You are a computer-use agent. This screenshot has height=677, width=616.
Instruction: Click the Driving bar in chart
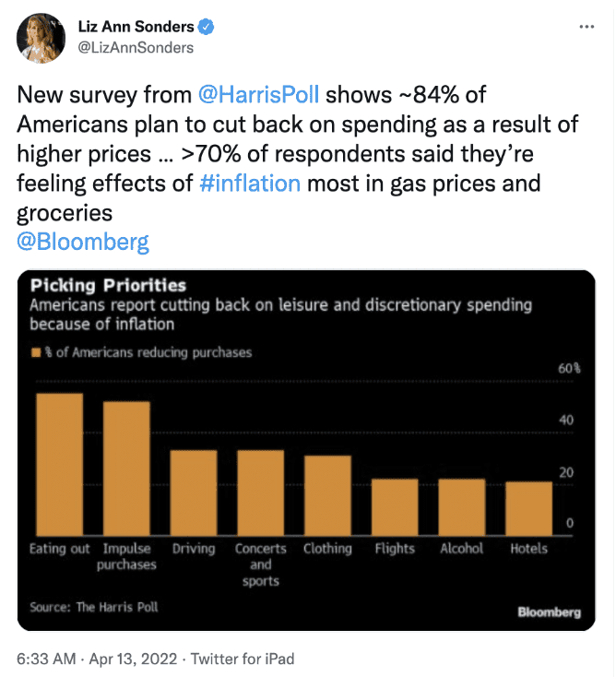click(194, 493)
